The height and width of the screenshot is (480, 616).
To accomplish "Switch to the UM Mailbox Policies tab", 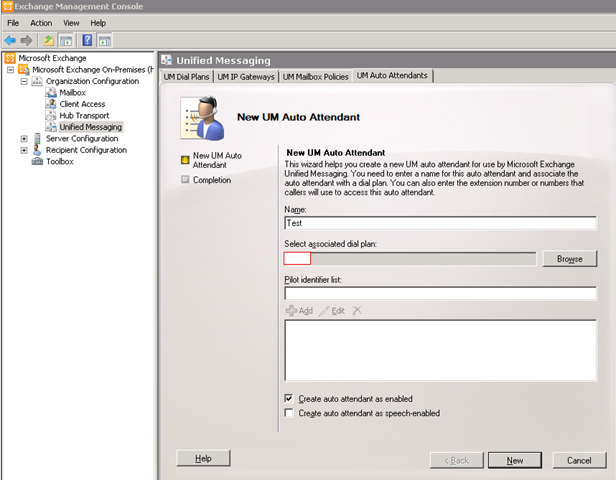I will point(315,77).
